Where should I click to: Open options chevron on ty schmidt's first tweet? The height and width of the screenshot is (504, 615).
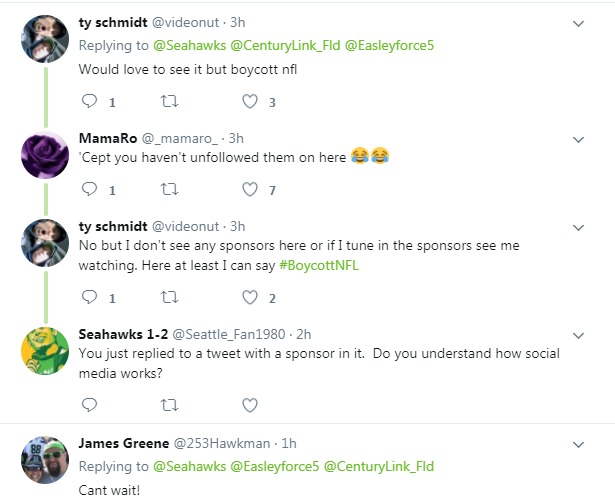pyautogui.click(x=578, y=23)
